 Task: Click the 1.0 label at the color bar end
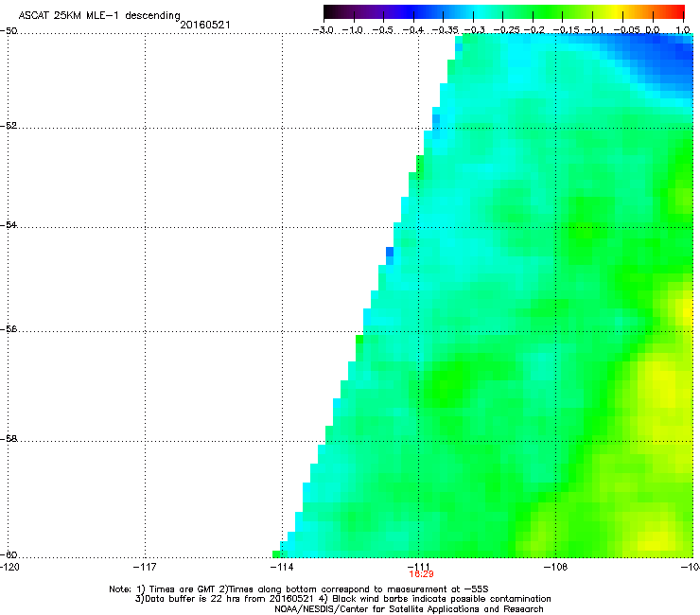pos(683,30)
